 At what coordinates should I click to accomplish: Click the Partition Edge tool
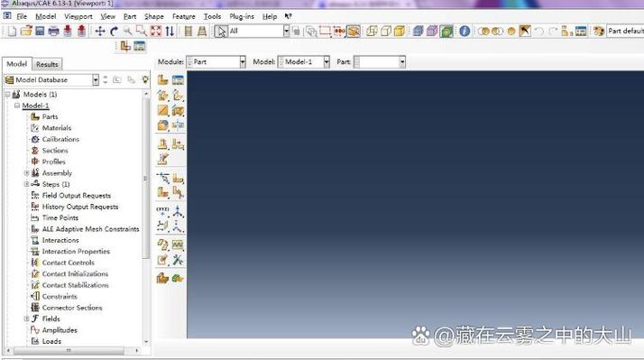click(162, 178)
